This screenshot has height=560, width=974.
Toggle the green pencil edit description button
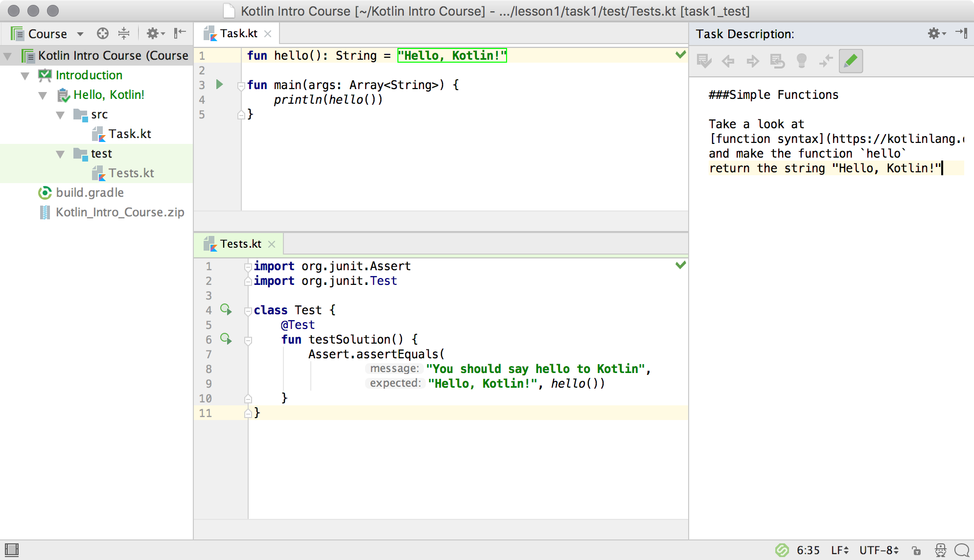(x=851, y=61)
